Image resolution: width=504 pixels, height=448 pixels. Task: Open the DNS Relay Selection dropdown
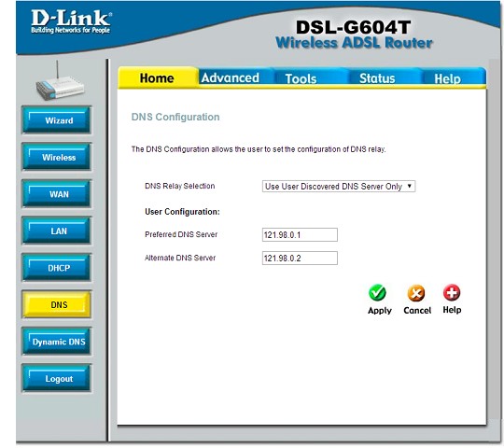pos(339,187)
